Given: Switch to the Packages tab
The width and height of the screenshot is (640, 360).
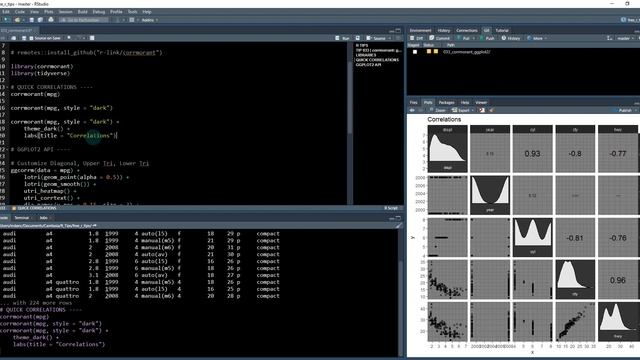Looking at the screenshot, I should coord(446,102).
